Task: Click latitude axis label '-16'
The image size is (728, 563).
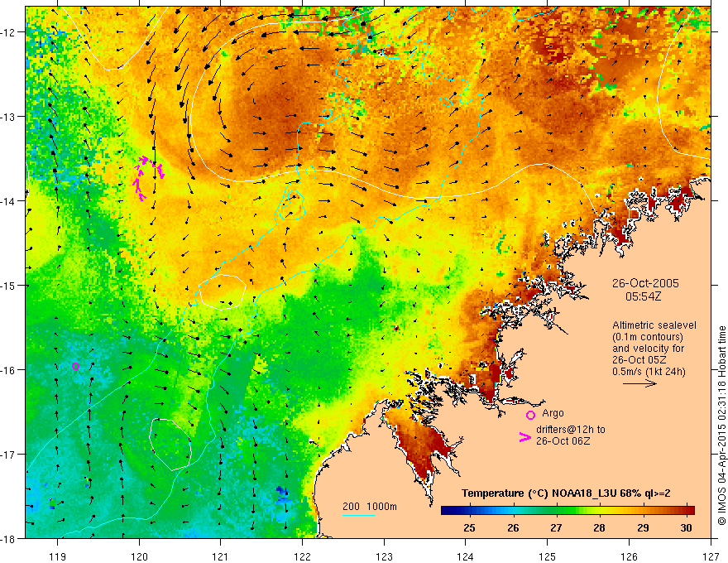Action: (8, 370)
